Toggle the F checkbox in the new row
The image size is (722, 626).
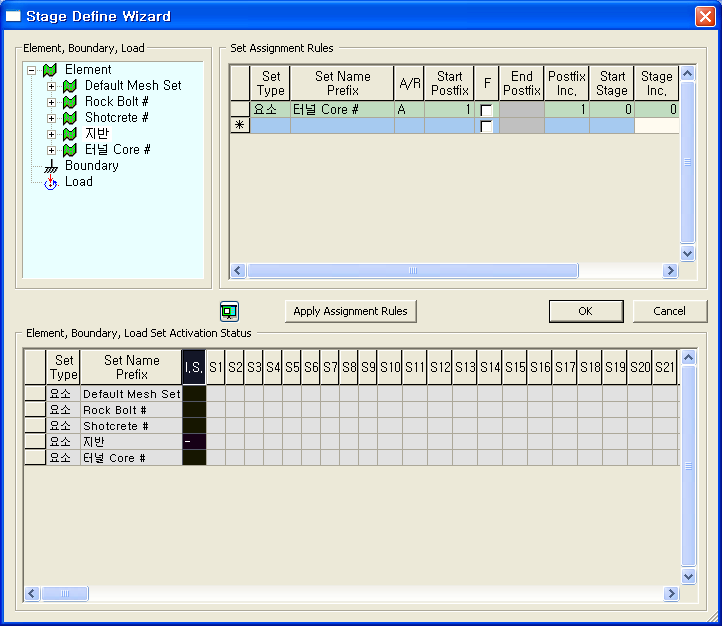(486, 126)
